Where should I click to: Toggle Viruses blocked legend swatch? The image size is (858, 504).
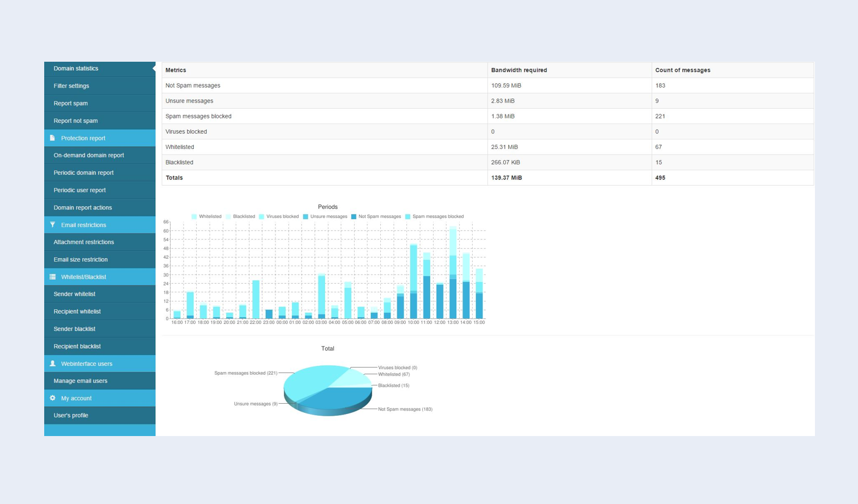point(262,216)
